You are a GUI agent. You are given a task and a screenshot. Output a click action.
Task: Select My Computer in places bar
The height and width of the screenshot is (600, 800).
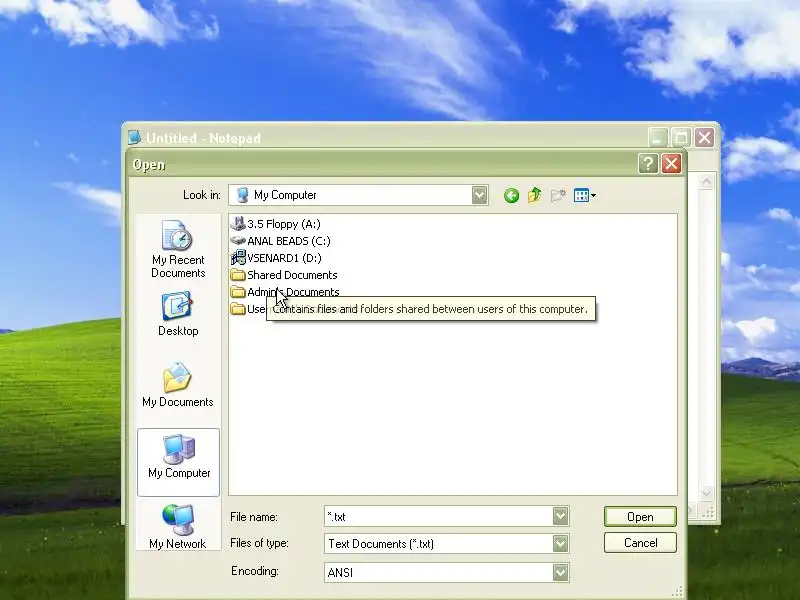coord(179,462)
